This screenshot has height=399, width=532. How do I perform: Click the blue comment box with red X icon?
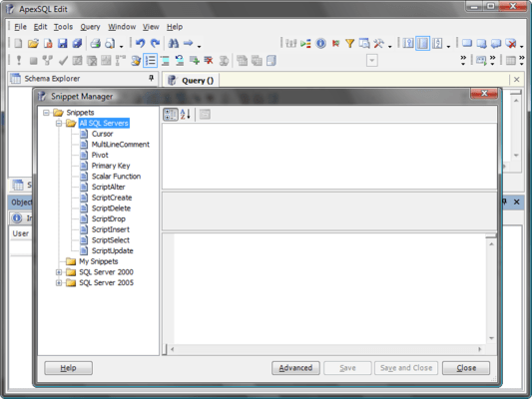point(511,43)
